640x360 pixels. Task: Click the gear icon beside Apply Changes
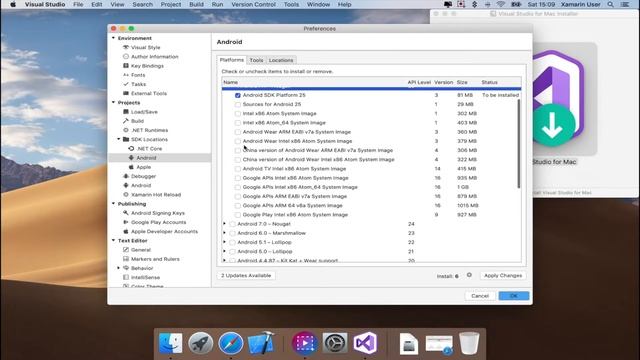tap(469, 275)
